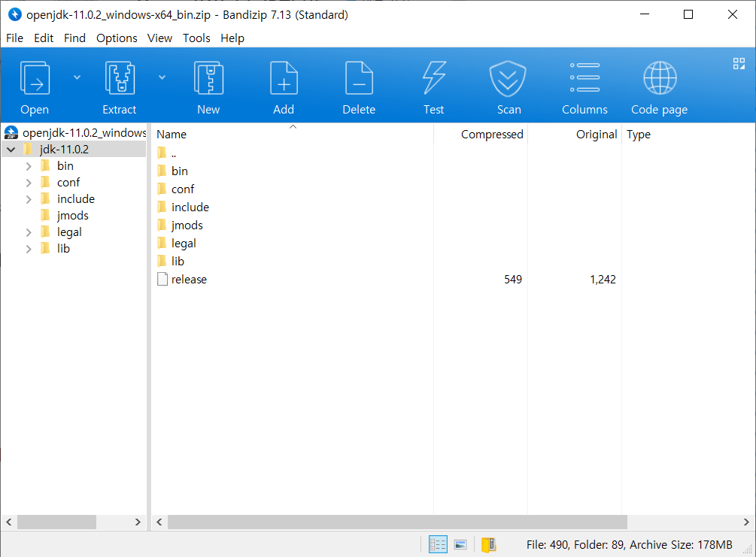
Task: Click the status bar archive size text
Action: tap(681, 544)
